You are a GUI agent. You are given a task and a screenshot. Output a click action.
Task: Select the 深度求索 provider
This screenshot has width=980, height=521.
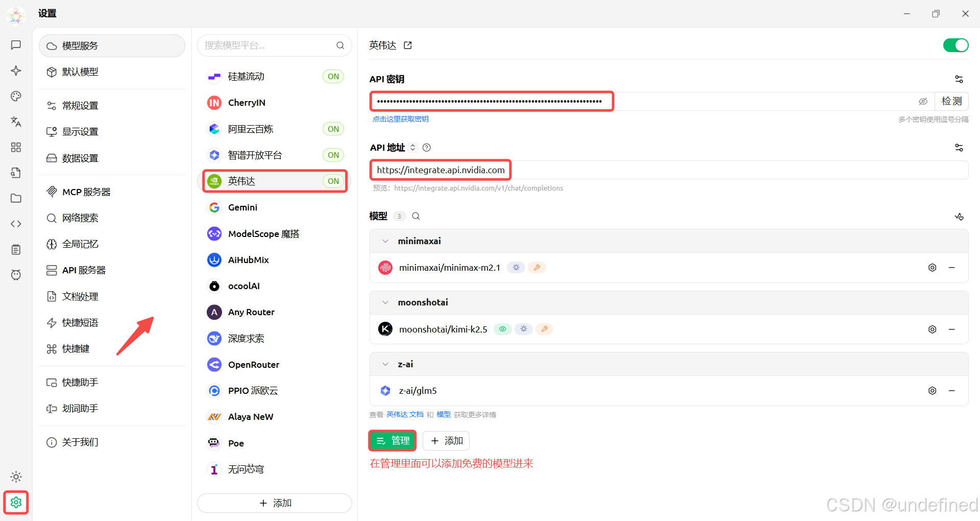[275, 339]
